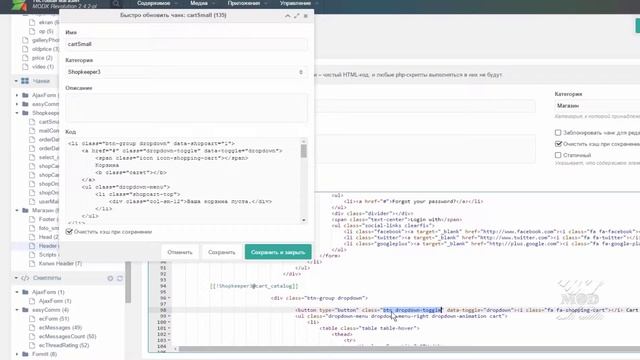
Task: Select the ecMessagesCount (50) snippet
Action: click(x=67, y=336)
